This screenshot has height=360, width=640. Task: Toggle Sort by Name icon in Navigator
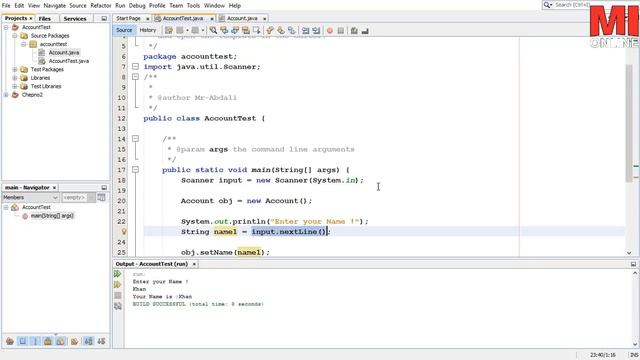88,341
